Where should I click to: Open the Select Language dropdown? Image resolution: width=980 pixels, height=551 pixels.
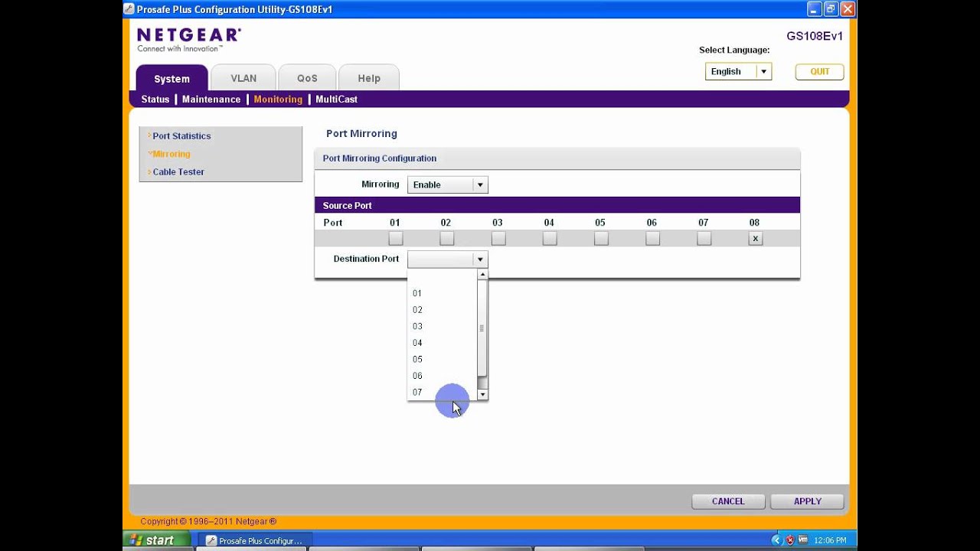pyautogui.click(x=738, y=71)
